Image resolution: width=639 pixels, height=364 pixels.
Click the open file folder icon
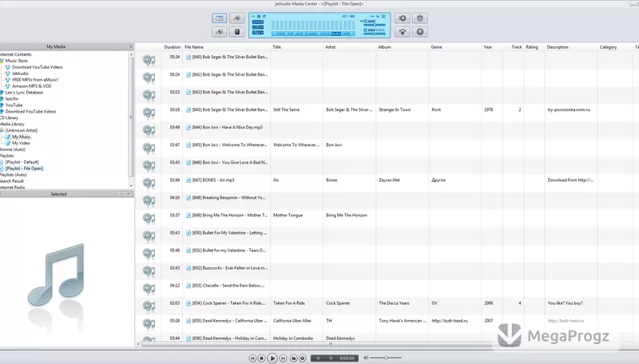point(293,358)
